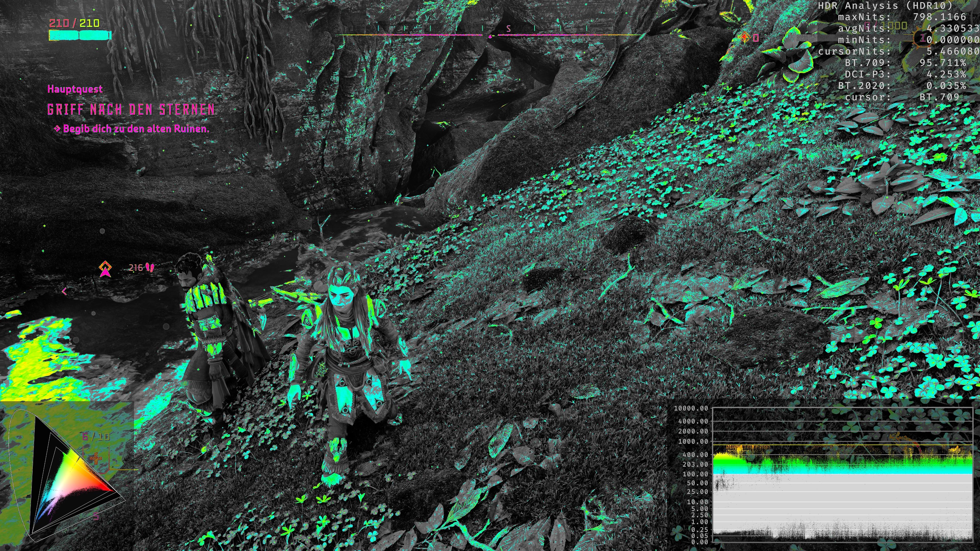The image size is (980, 551).
Task: Click the '100.00' nits axis label
Action: click(696, 474)
